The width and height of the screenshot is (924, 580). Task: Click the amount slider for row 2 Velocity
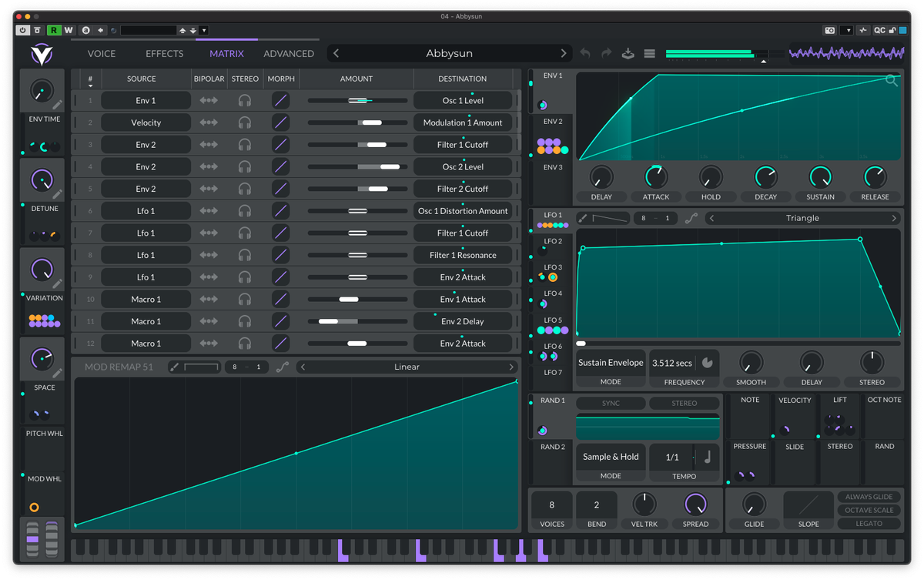click(x=357, y=122)
